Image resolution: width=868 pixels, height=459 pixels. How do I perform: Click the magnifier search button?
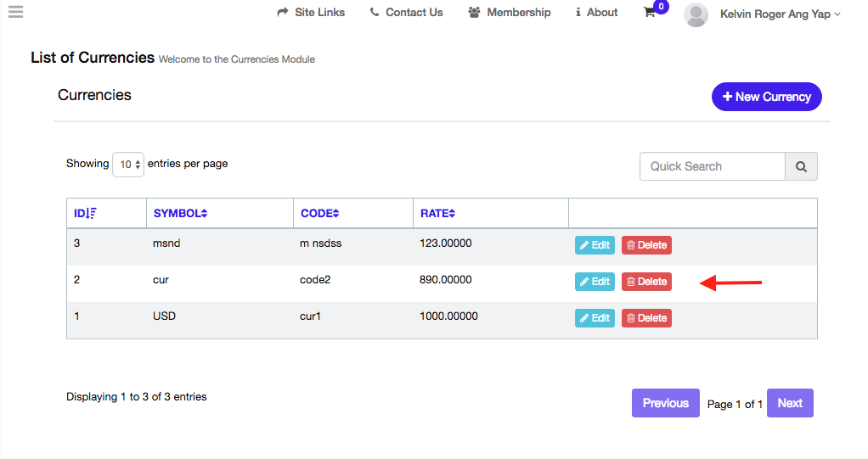(801, 167)
